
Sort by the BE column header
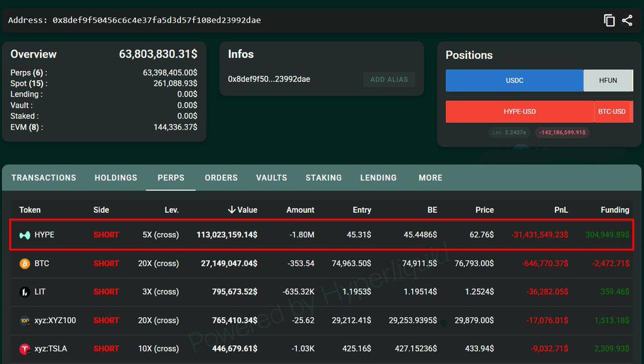(x=432, y=210)
